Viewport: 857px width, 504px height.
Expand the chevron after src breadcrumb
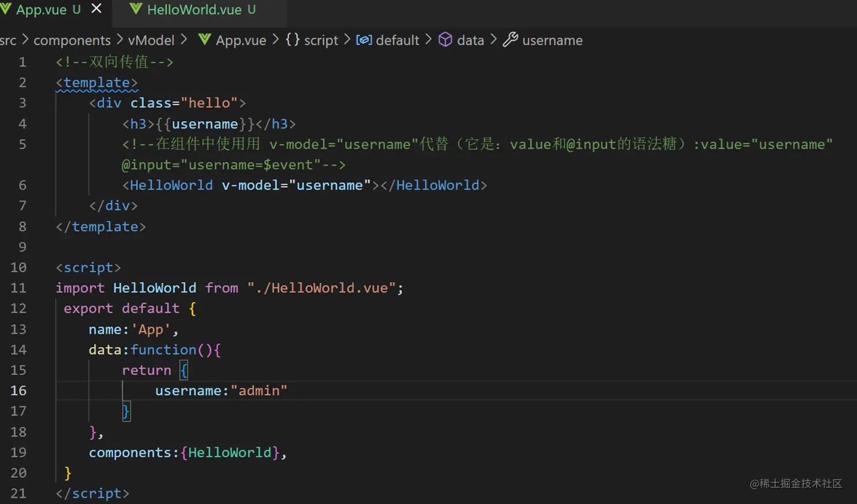pyautogui.click(x=25, y=39)
